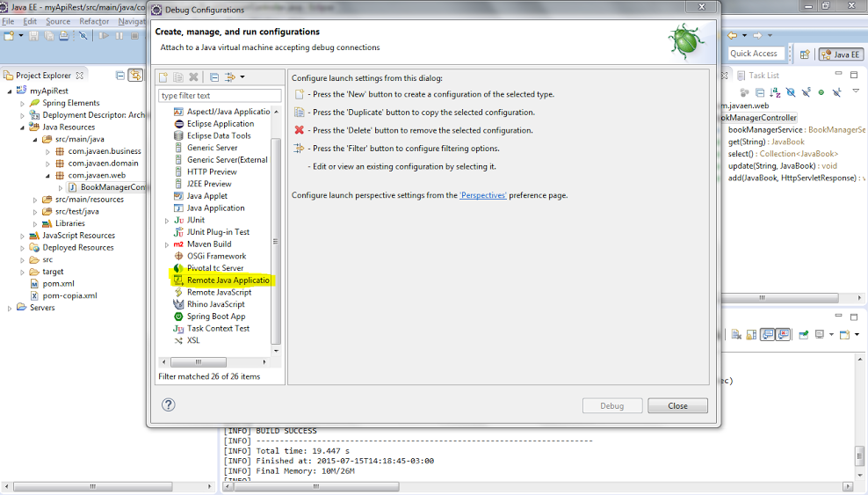Image resolution: width=868 pixels, height=495 pixels.
Task: Select HTTP Preview configuration type
Action: 206,171
